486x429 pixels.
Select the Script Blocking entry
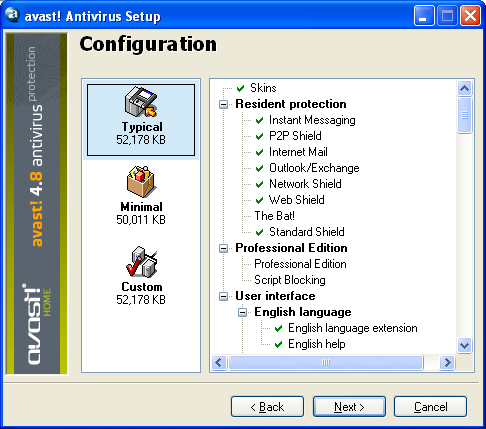(290, 280)
